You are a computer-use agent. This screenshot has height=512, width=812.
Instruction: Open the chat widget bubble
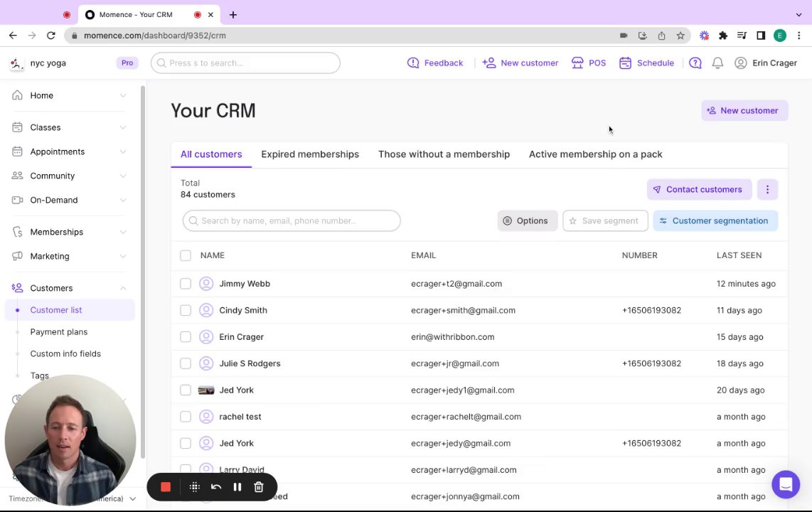[786, 484]
